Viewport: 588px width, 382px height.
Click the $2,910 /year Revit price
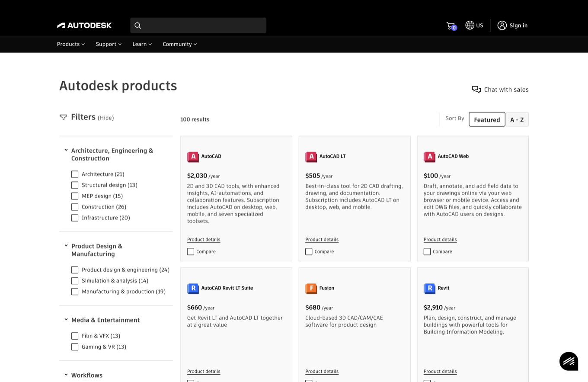click(440, 308)
